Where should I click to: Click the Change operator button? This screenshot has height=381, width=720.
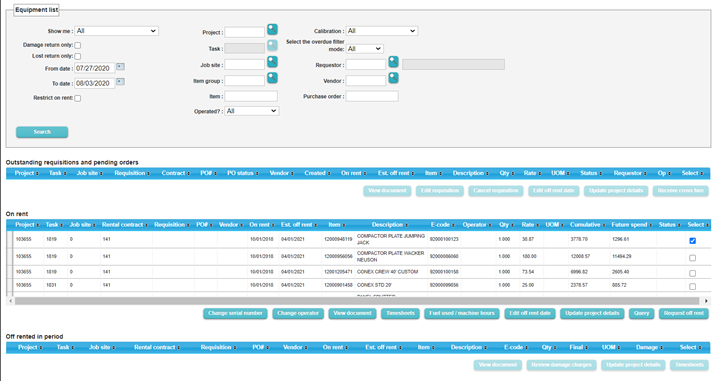(298, 314)
